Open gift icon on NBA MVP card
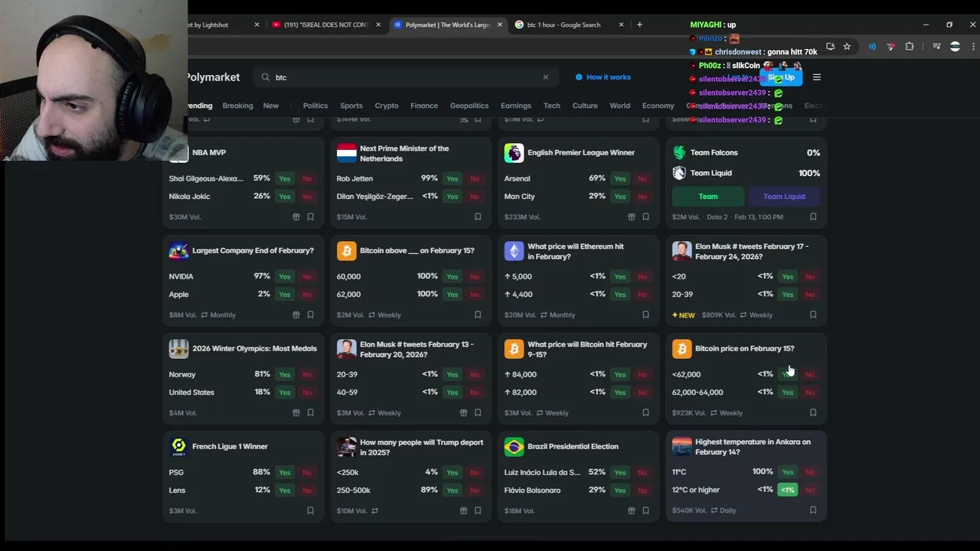Image resolution: width=980 pixels, height=551 pixels. [x=296, y=217]
